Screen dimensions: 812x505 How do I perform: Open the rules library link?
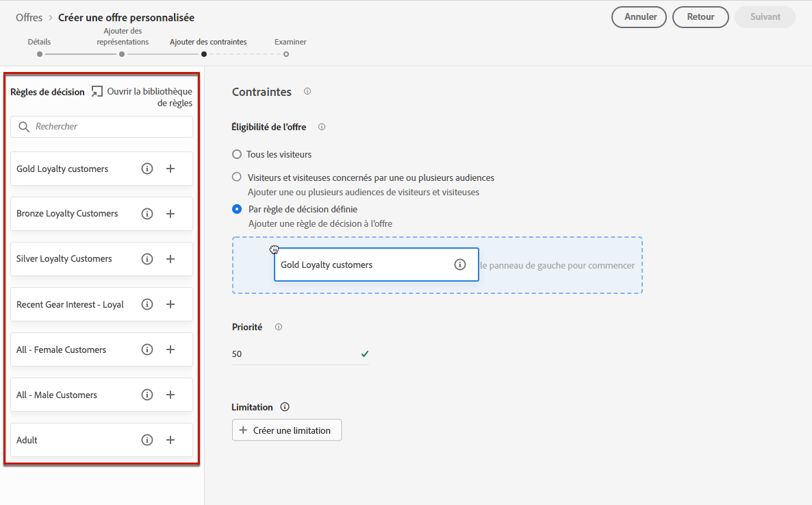click(143, 97)
